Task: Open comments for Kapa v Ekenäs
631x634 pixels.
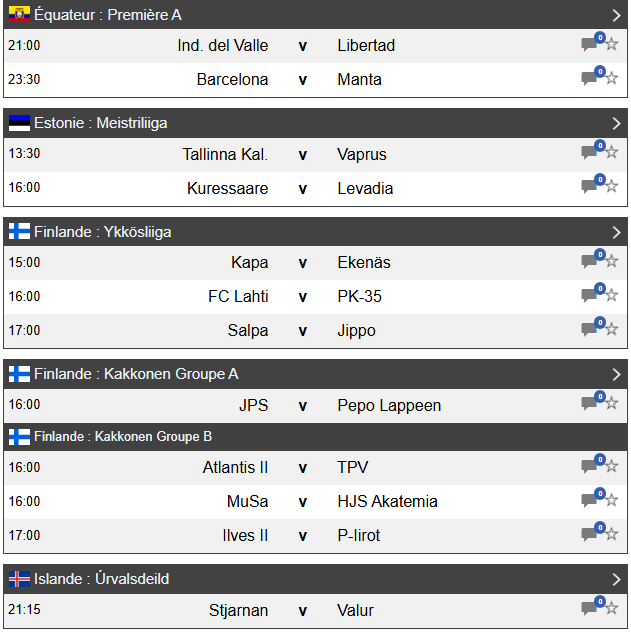Action: click(590, 262)
